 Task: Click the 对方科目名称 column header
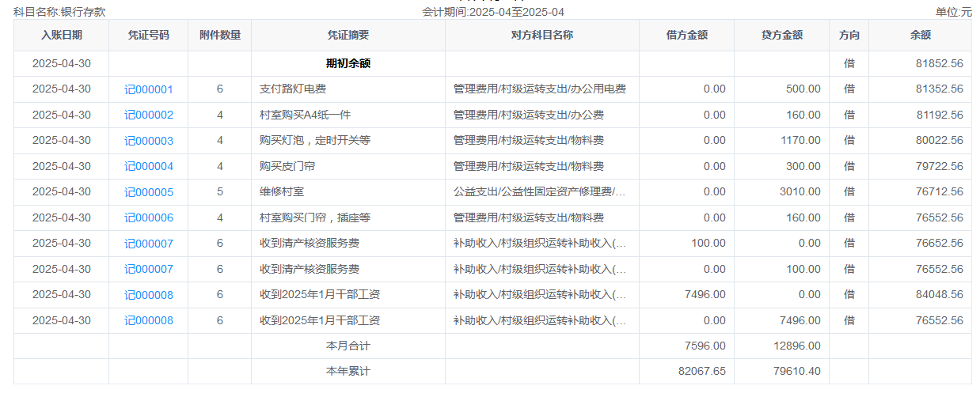541,35
